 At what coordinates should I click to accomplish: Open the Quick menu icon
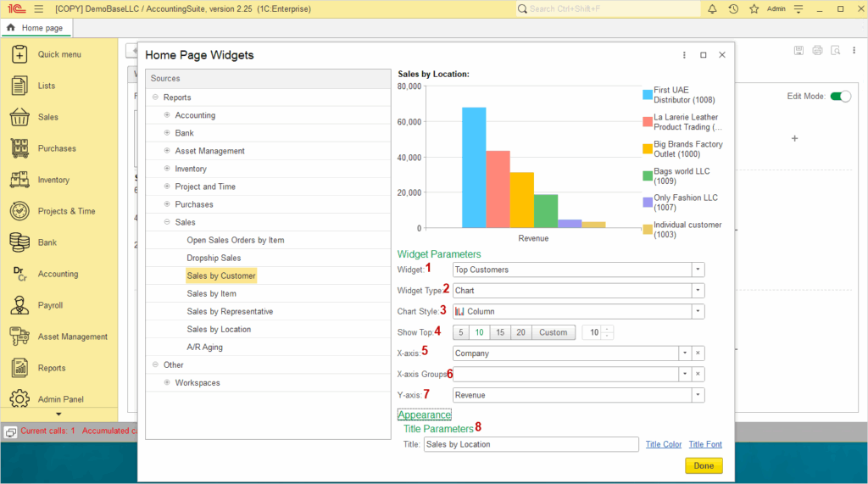19,54
